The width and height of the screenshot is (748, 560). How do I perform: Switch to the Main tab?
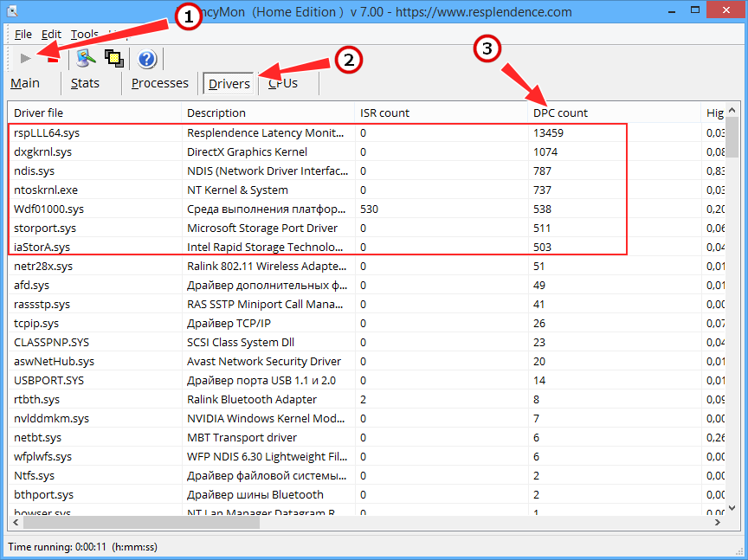[25, 83]
